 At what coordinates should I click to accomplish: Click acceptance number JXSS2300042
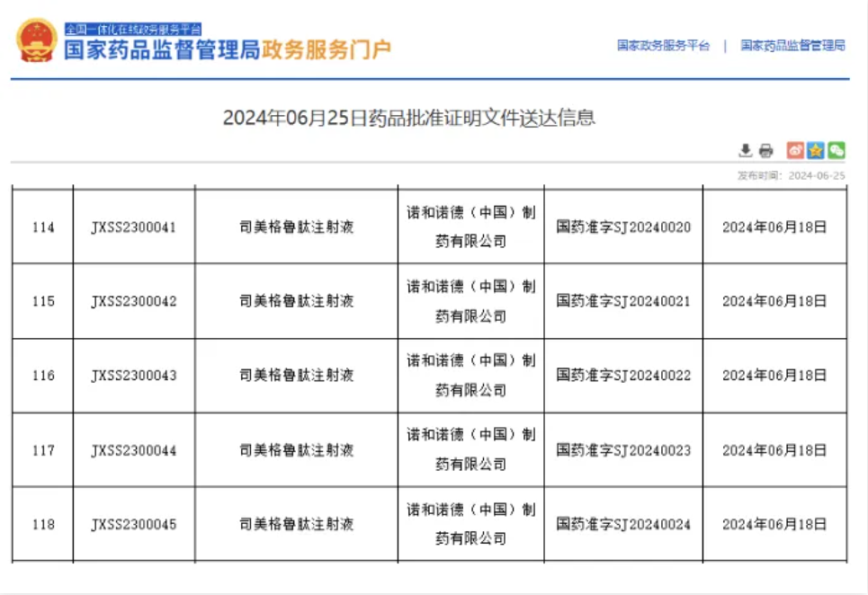(134, 301)
